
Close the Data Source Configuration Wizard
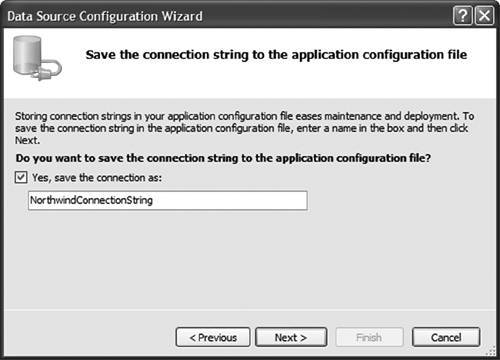pyautogui.click(x=484, y=16)
